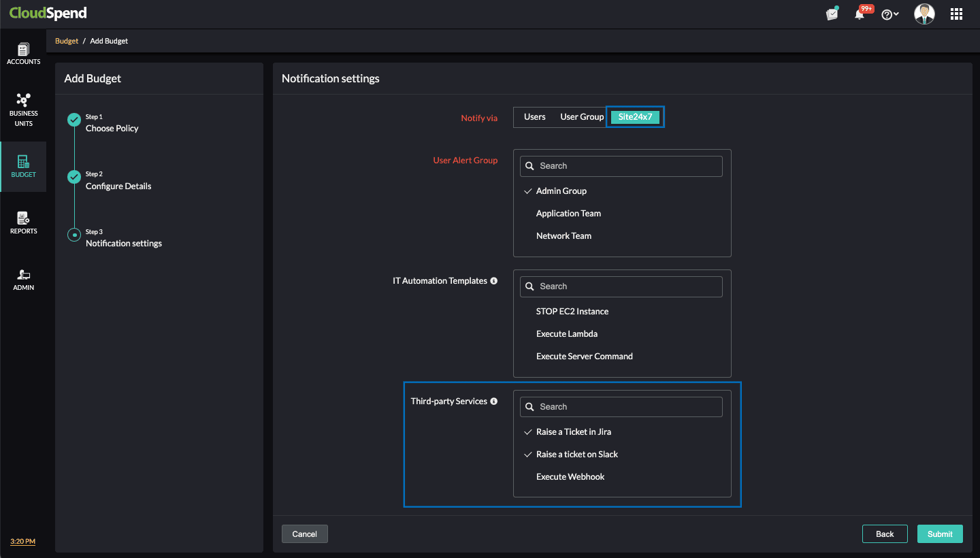Screen dimensions: 980x558
Task: Click the User Alert Group search icon
Action: 530,166
